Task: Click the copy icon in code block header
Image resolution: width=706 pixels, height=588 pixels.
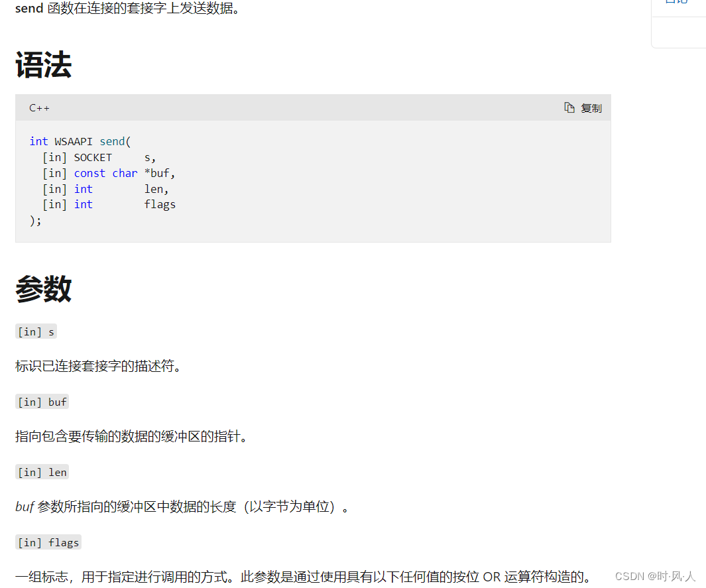Action: pos(569,107)
